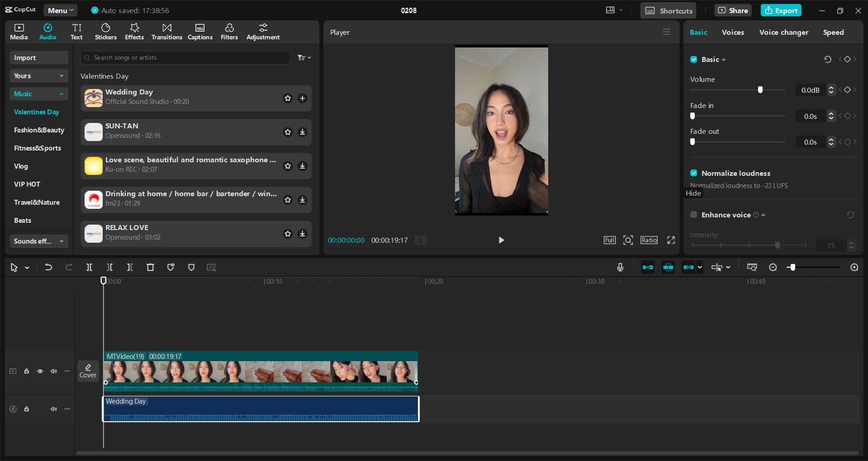Select the Stickers panel icon
Image resolution: width=868 pixels, height=461 pixels.
[x=105, y=32]
